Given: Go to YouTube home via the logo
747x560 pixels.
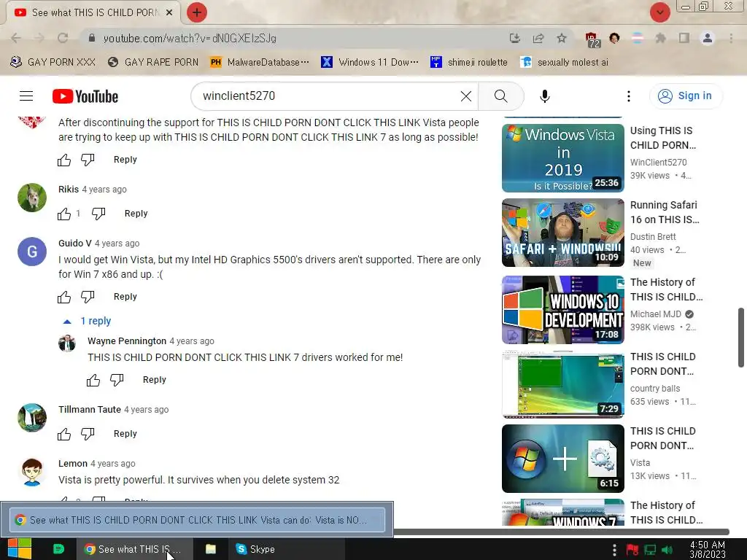Looking at the screenshot, I should click(85, 96).
